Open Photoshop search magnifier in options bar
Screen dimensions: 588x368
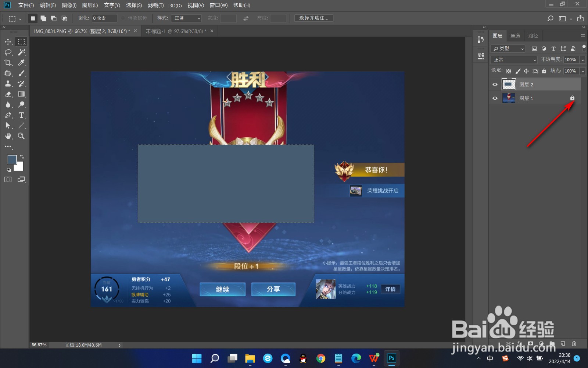click(550, 18)
